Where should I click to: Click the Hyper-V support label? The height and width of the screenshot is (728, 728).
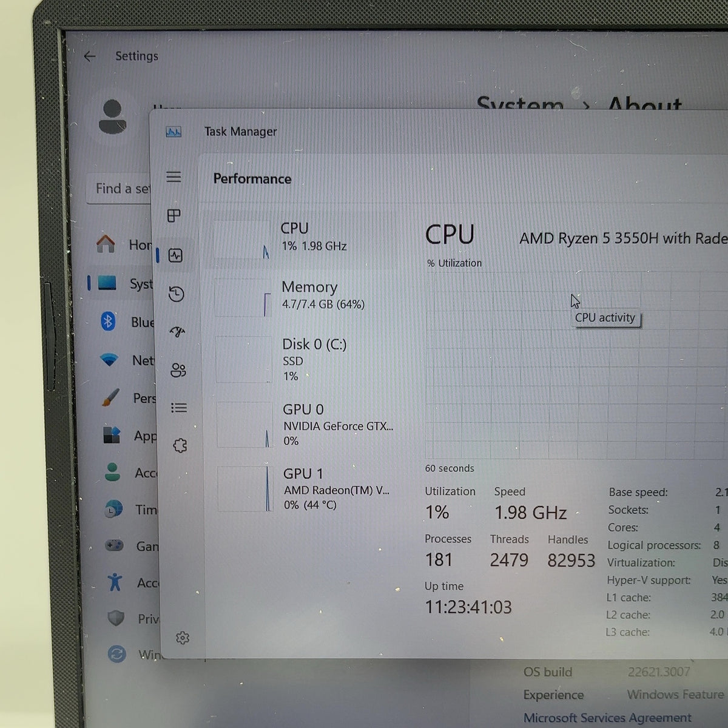coord(649,580)
